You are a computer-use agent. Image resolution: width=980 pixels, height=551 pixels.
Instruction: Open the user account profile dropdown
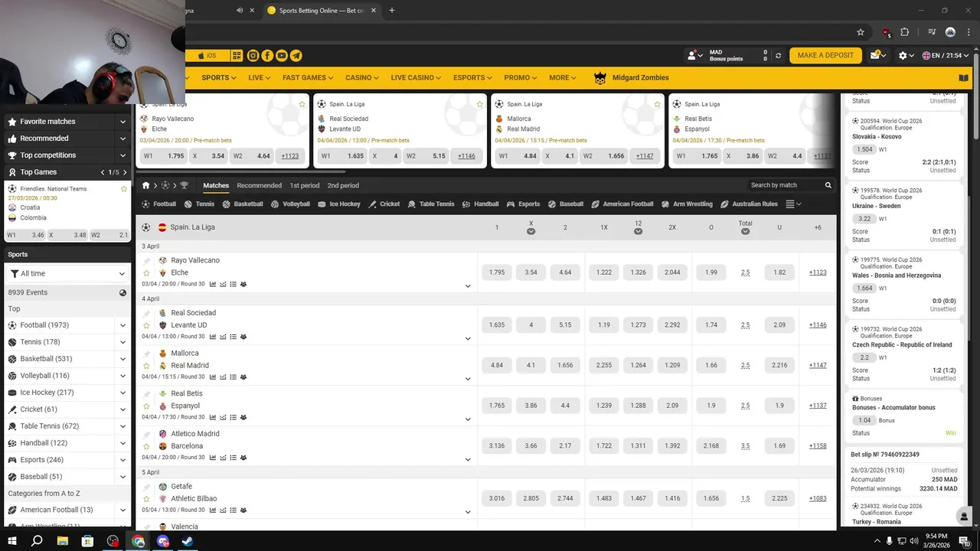click(695, 56)
